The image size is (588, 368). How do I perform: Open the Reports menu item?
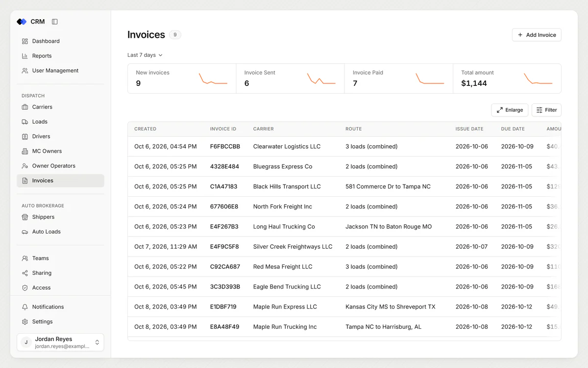pos(60,56)
